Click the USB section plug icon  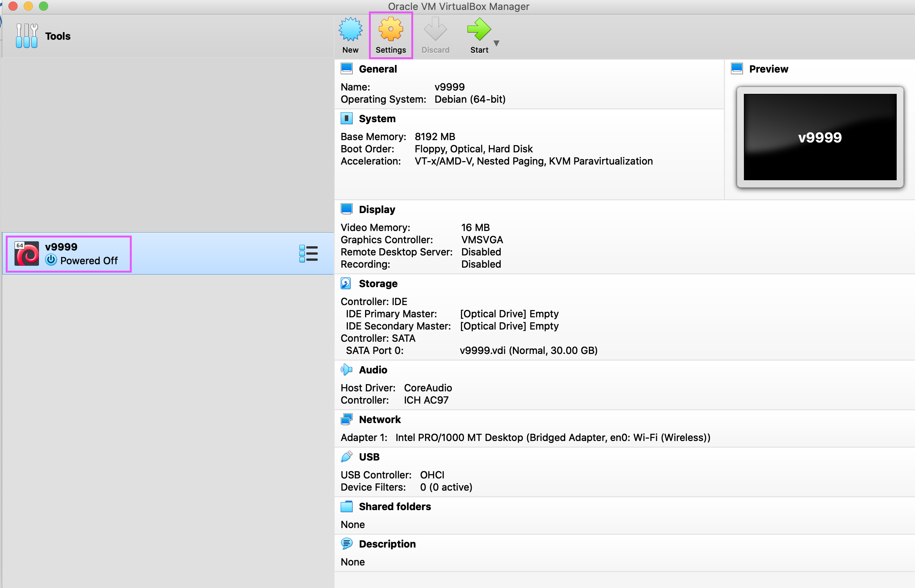(x=346, y=457)
